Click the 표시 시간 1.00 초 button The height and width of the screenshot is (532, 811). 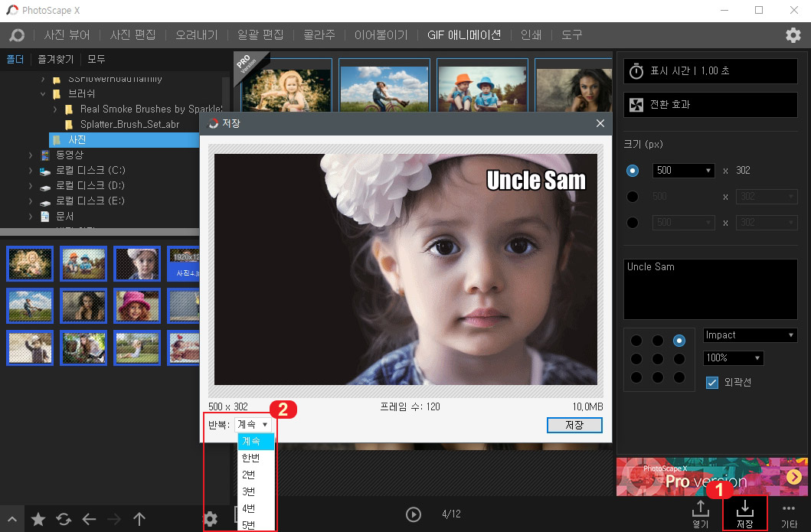[711, 71]
